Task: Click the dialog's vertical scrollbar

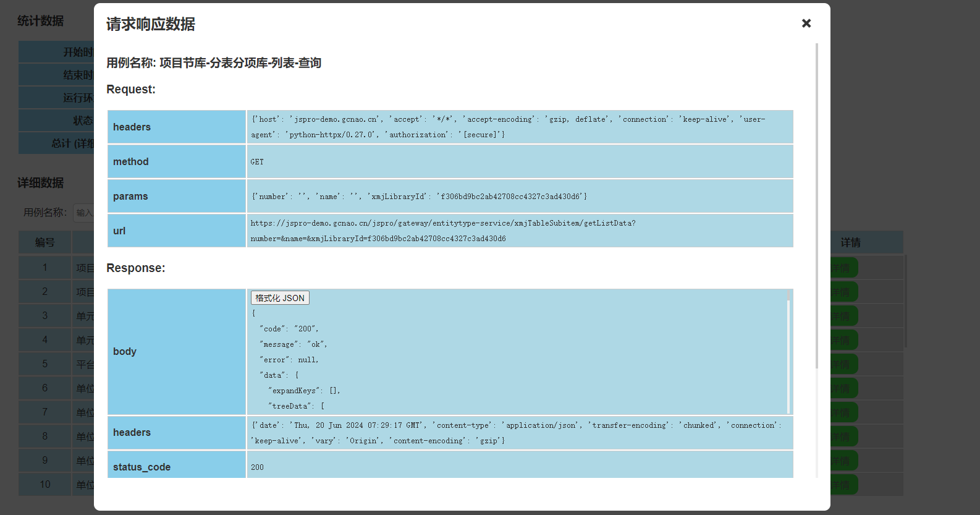Action: [x=817, y=205]
